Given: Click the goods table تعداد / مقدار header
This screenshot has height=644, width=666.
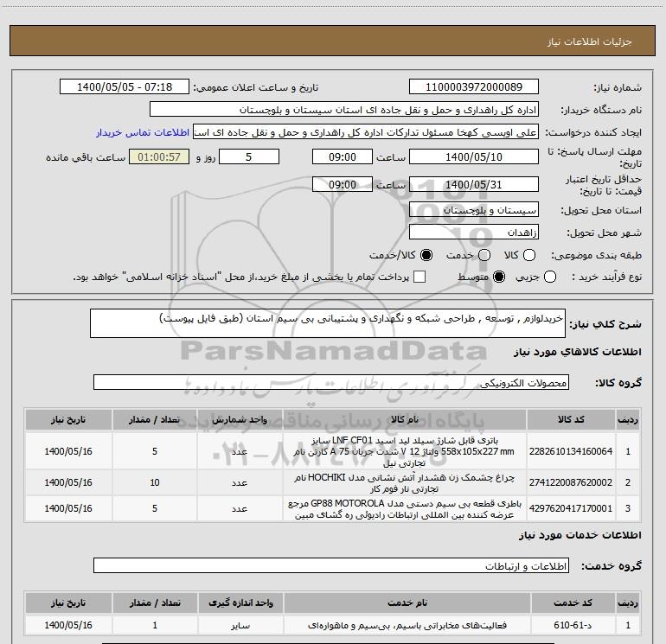Looking at the screenshot, I should click(155, 420).
